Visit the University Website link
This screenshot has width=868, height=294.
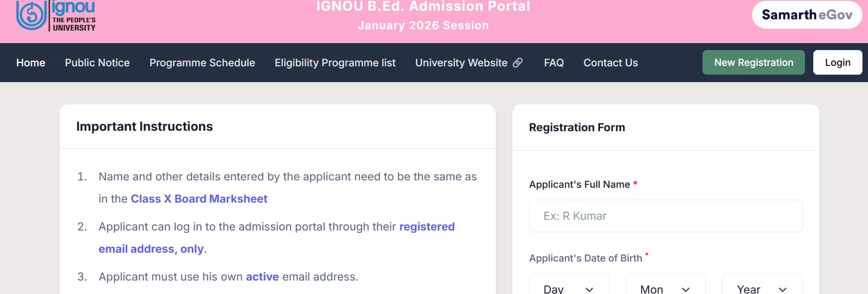click(x=461, y=63)
